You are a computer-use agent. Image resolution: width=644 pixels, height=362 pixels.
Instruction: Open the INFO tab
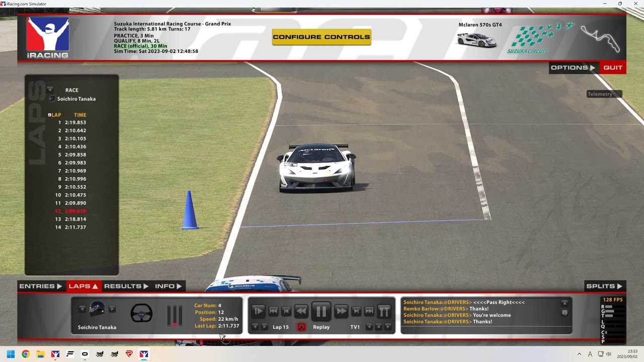point(169,286)
